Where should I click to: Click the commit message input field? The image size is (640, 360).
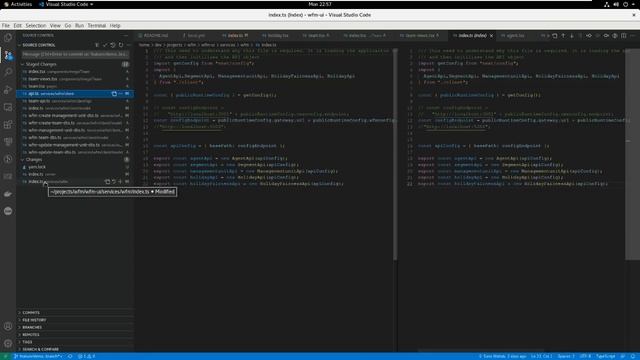[76, 54]
